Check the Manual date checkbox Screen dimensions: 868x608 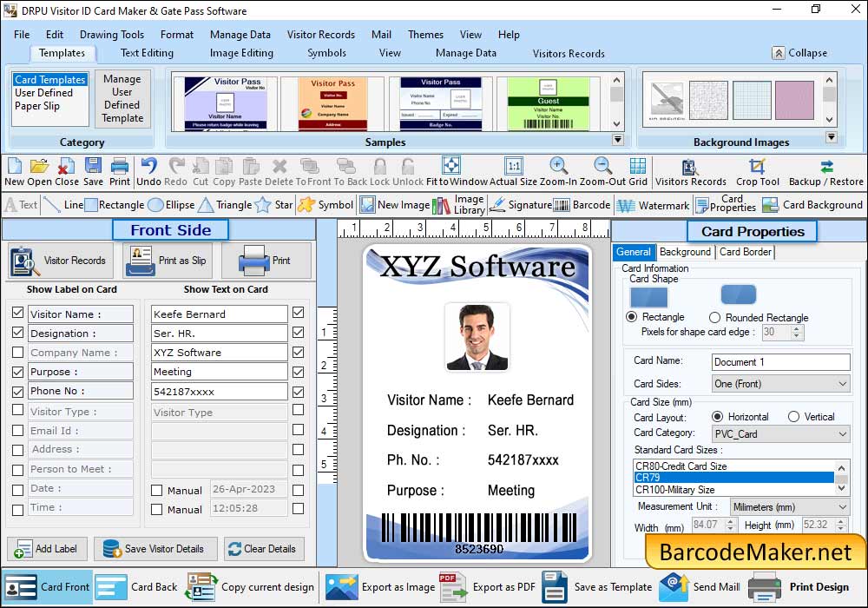click(156, 490)
